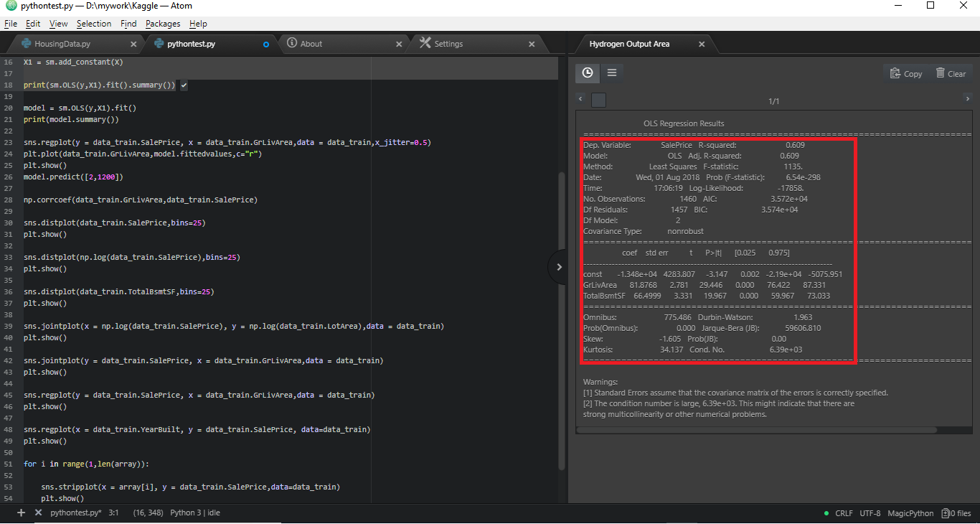Select the output display style hamburger icon

click(x=611, y=73)
